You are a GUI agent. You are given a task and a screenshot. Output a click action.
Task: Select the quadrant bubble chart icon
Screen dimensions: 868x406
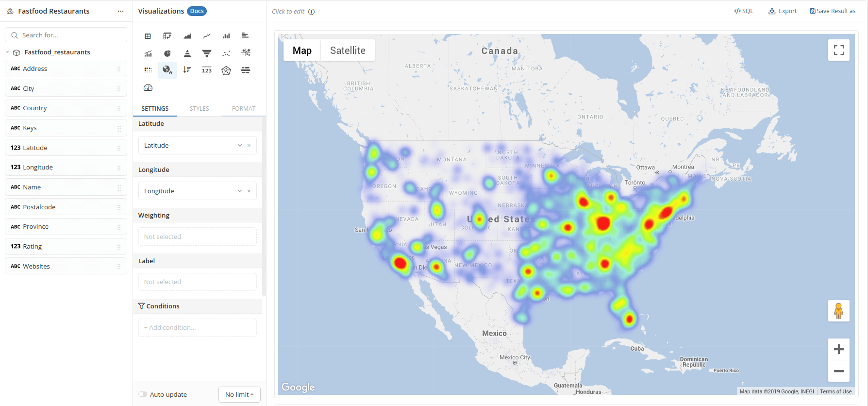246,52
